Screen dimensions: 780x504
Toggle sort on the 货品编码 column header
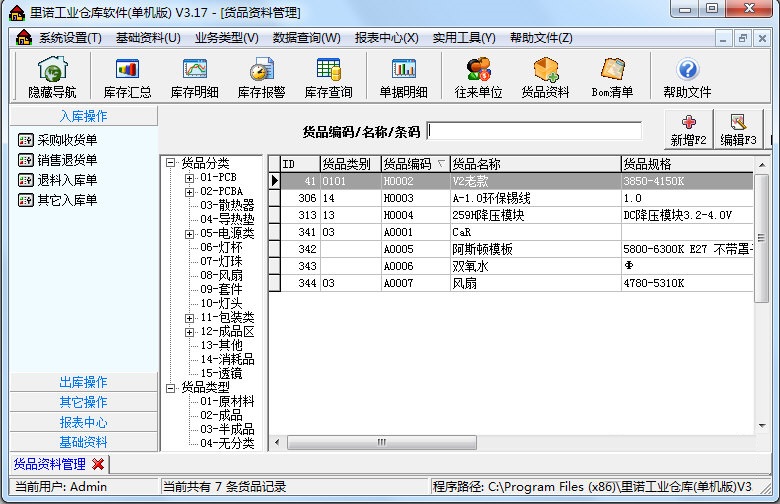coord(415,164)
